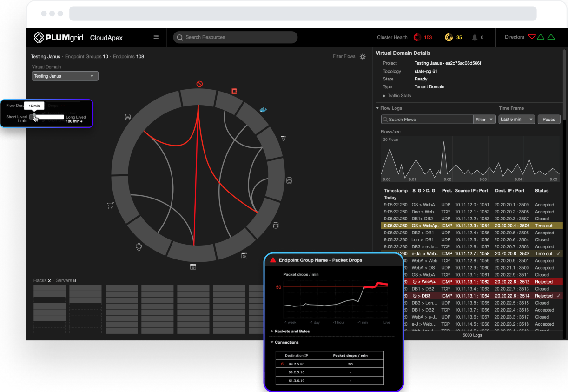
Task: Click the yellow warning icon showing 35
Action: [x=449, y=37]
